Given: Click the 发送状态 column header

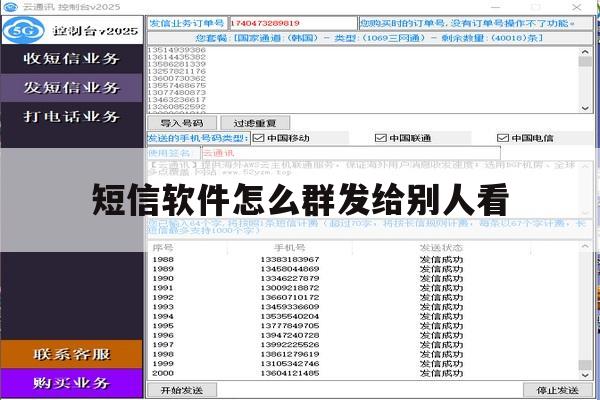Looking at the screenshot, I should [x=441, y=248].
